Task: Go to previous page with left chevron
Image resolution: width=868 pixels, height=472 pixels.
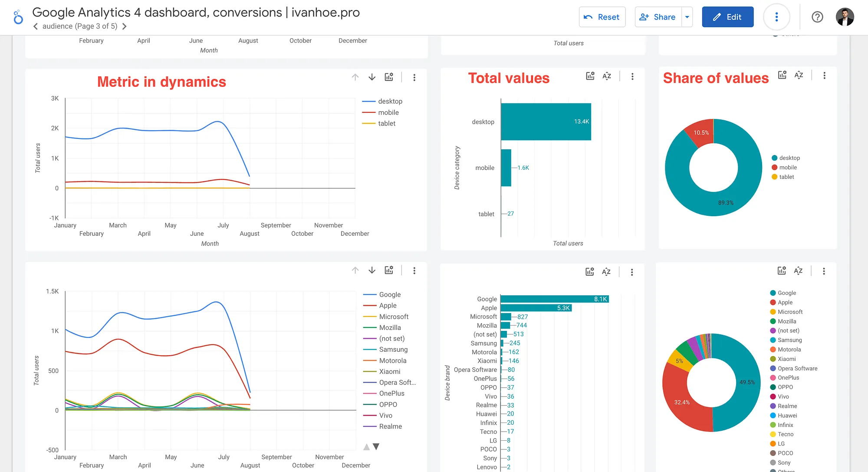Action: pos(36,26)
